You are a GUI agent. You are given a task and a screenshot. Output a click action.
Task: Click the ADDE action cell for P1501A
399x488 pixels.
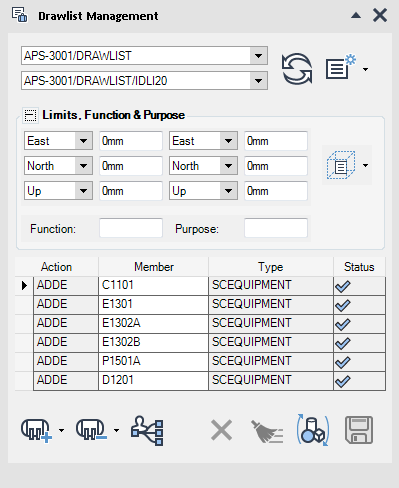[x=66, y=361]
